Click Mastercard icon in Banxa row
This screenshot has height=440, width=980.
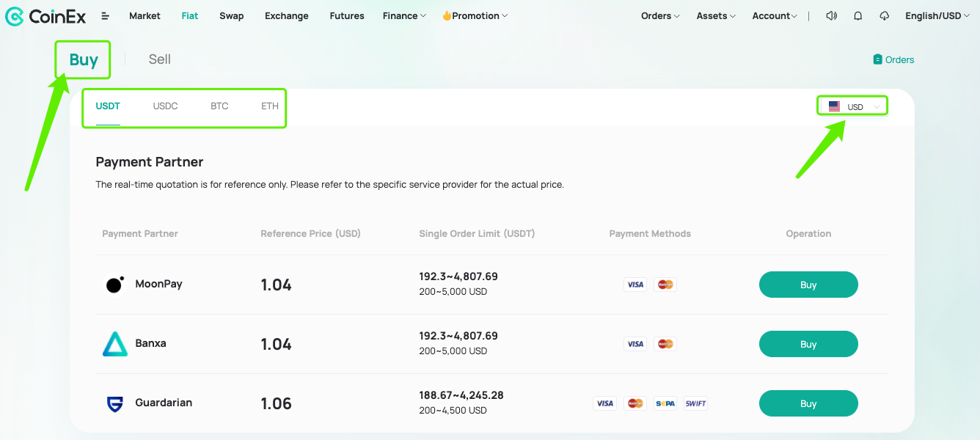(665, 344)
